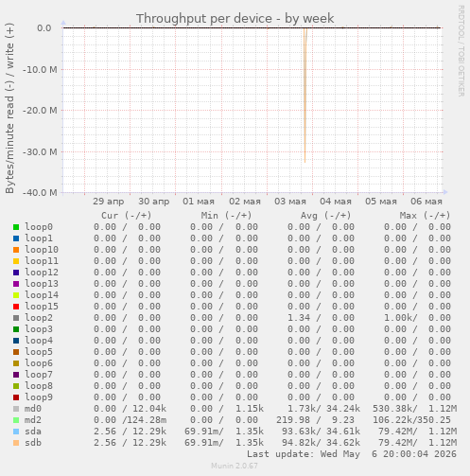Click the -10.0 M axis label
This screenshot has height=476, width=470.
click(x=40, y=69)
